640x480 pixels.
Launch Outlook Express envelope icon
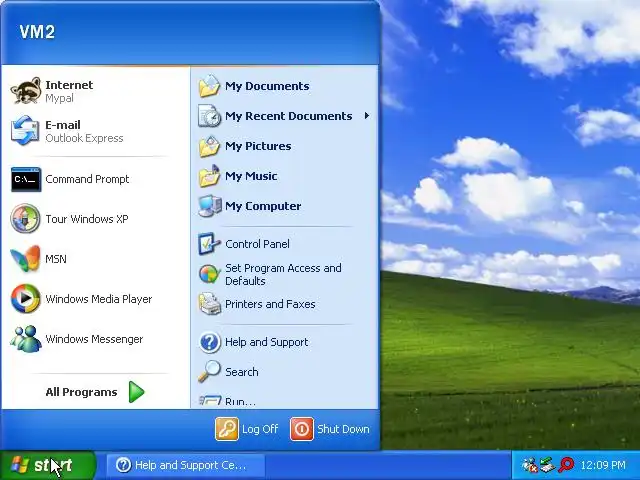[25, 131]
